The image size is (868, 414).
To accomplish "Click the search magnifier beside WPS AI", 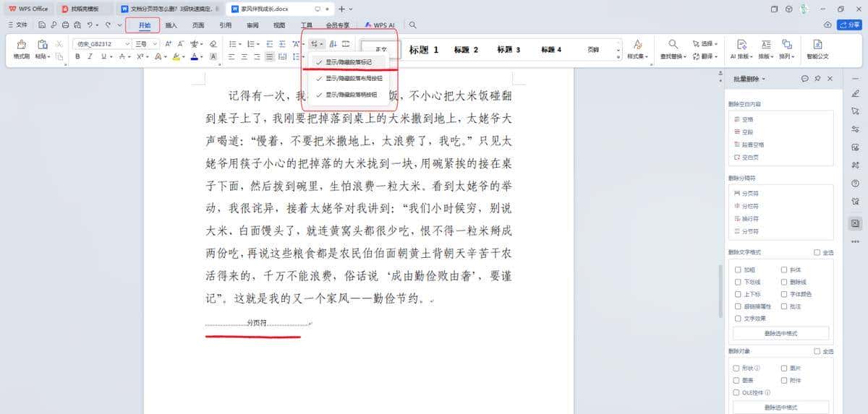I will pyautogui.click(x=413, y=25).
